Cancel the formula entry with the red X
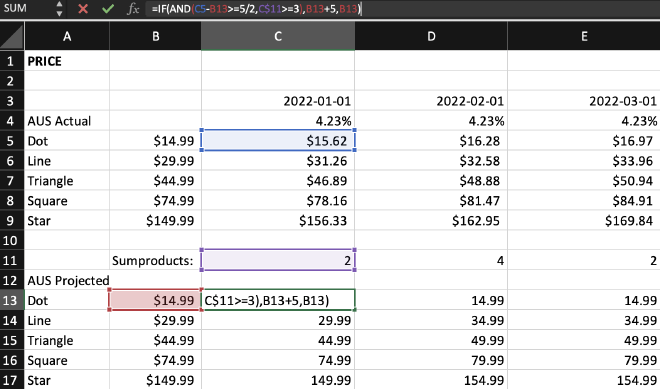 pos(83,9)
